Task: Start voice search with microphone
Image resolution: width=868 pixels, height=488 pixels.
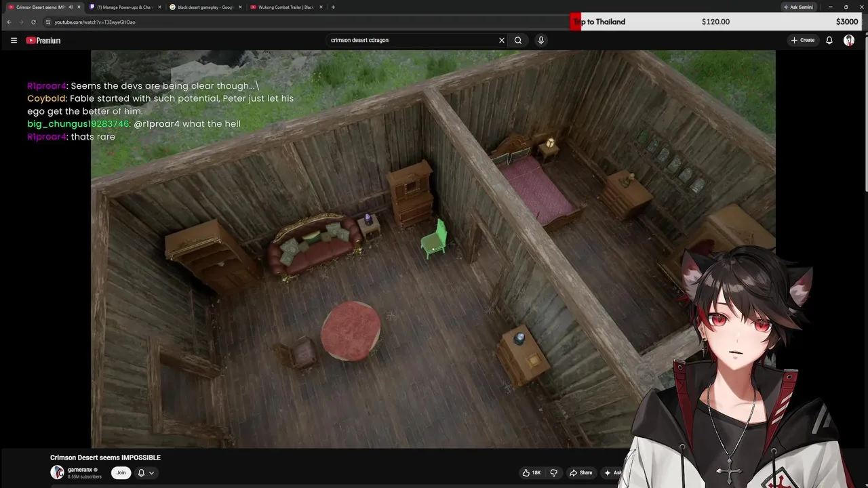Action: [x=540, y=40]
